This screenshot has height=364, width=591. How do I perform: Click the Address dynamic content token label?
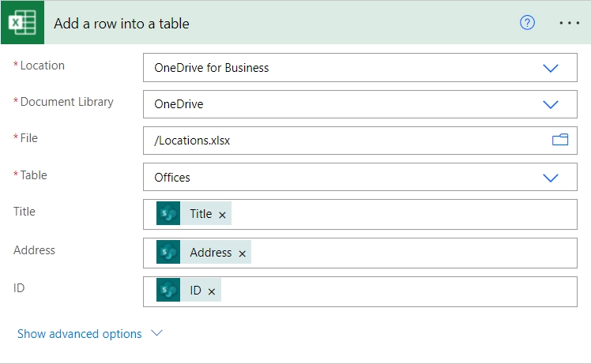211,252
